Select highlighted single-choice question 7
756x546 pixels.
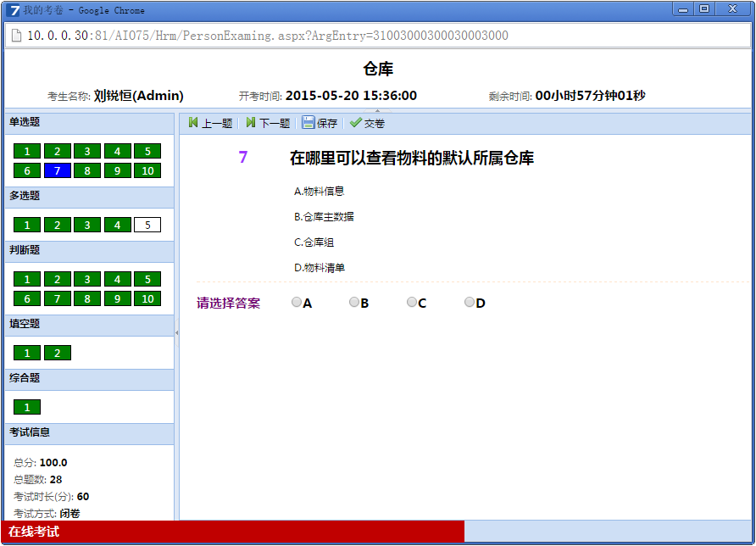[58, 170]
